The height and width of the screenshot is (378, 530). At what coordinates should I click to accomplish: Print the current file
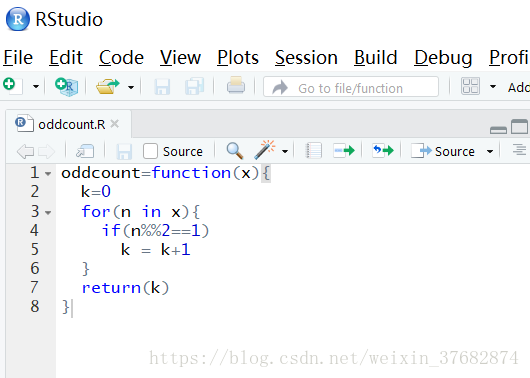point(236,85)
